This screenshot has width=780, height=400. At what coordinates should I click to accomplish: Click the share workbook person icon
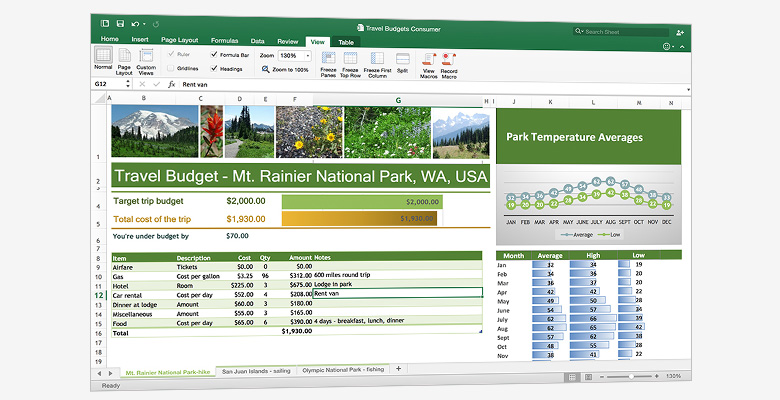(x=681, y=31)
